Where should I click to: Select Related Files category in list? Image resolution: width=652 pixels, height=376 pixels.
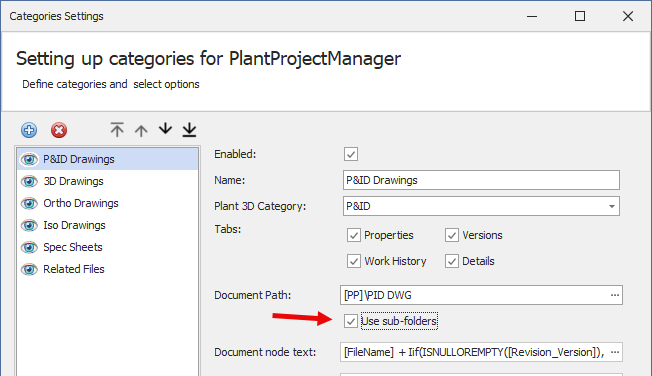(x=108, y=270)
